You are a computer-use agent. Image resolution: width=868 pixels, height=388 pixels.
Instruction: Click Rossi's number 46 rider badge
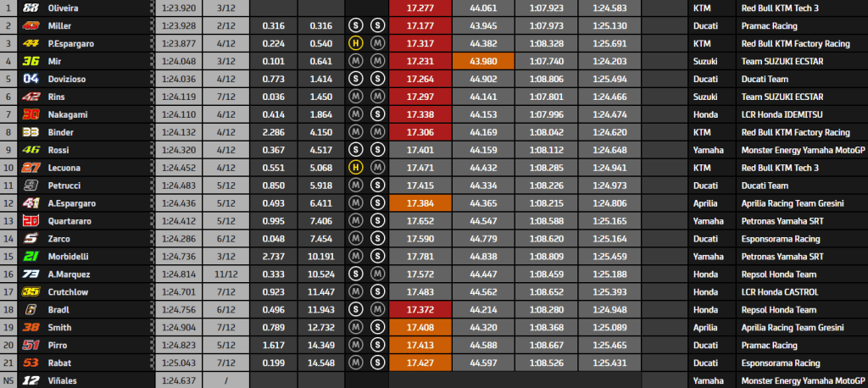[31, 150]
